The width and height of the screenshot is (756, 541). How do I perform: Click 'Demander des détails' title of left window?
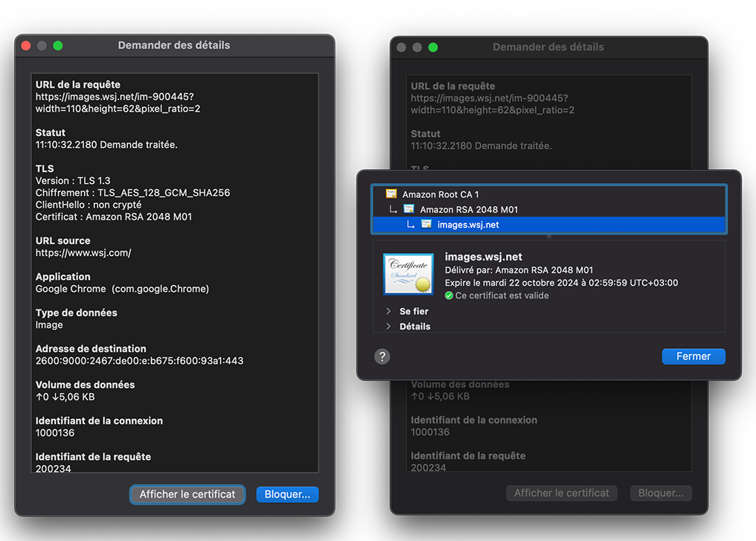[x=174, y=45]
